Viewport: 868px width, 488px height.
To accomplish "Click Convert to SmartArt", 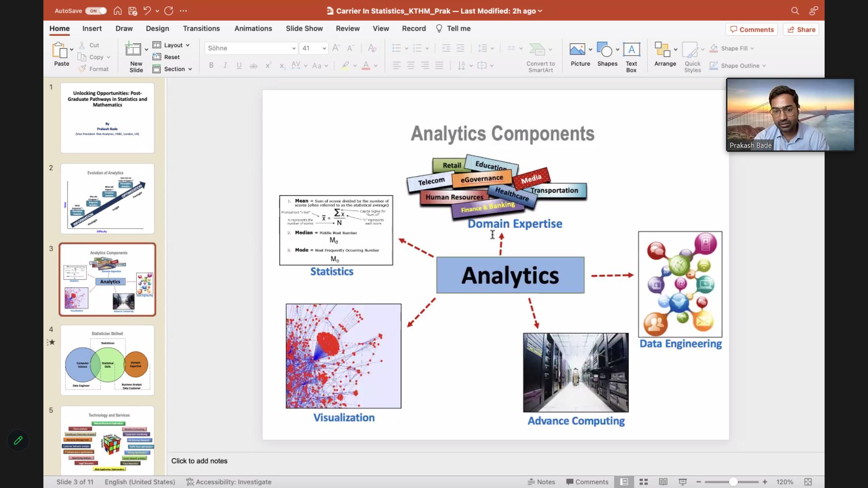I will click(540, 57).
